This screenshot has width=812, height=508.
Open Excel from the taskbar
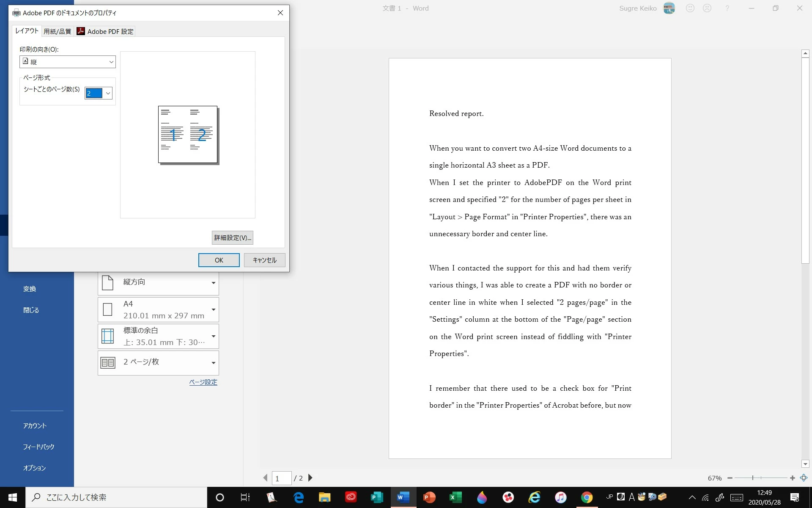pyautogui.click(x=455, y=497)
